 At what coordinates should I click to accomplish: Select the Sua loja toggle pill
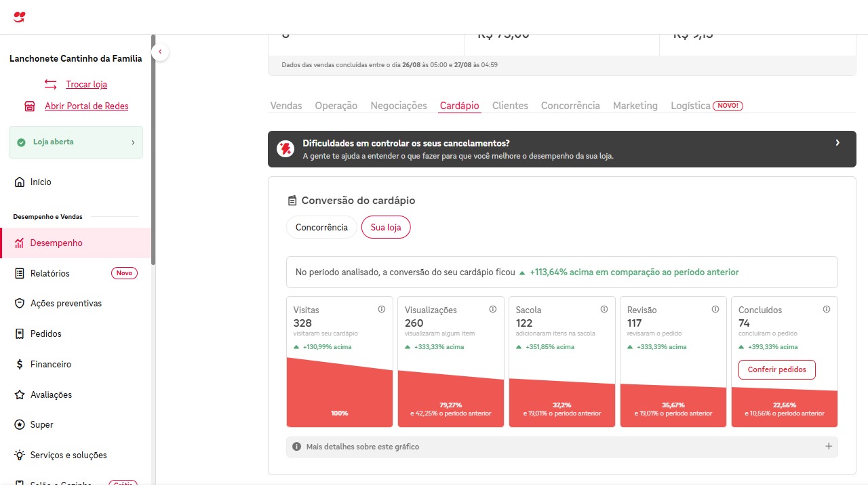(386, 228)
